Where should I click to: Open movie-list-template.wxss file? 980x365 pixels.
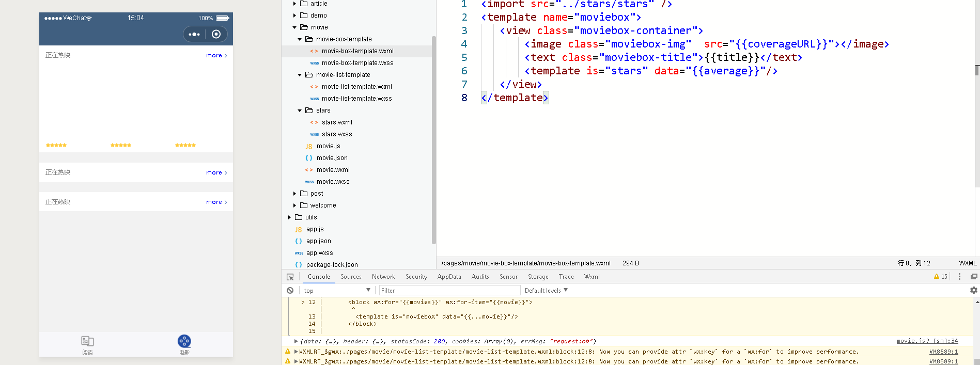(x=357, y=99)
